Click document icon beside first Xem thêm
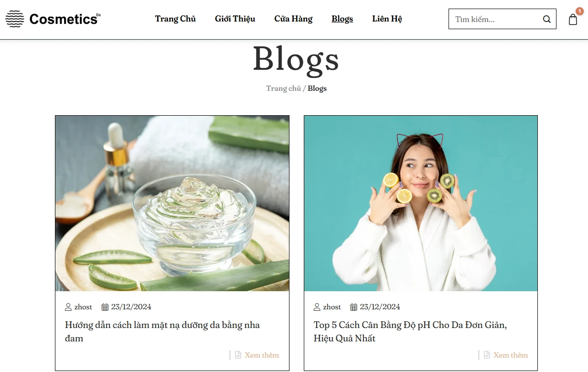588x372 pixels. pos(238,355)
